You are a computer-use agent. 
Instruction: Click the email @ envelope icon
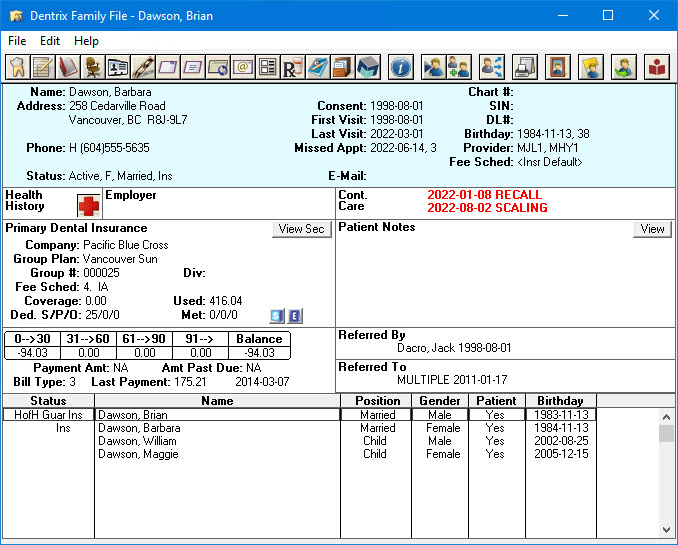(x=242, y=67)
